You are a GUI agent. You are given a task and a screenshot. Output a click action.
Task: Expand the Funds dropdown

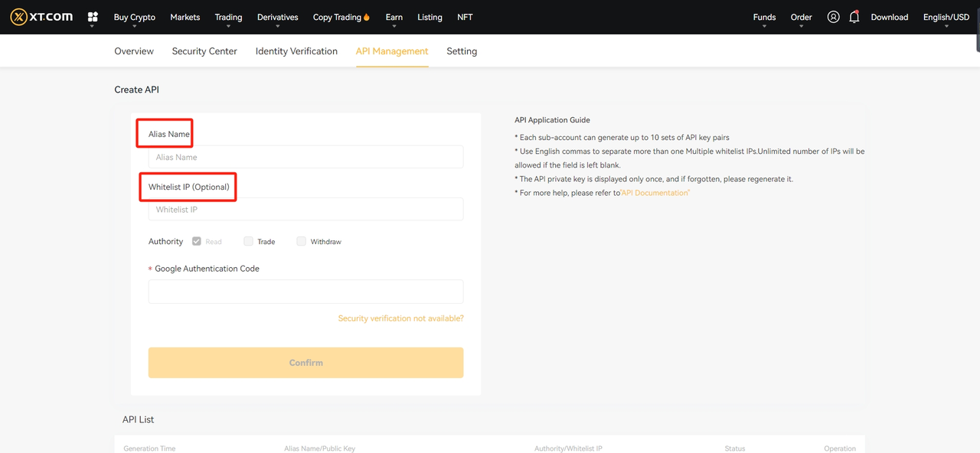[764, 17]
